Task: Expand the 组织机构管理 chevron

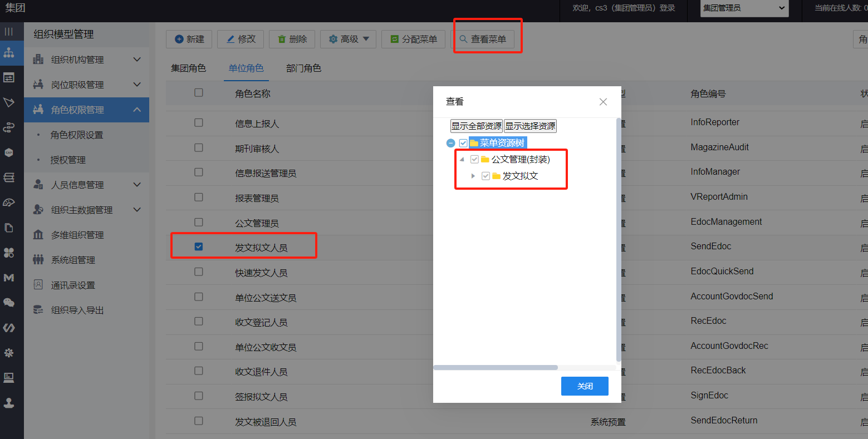Action: [137, 60]
